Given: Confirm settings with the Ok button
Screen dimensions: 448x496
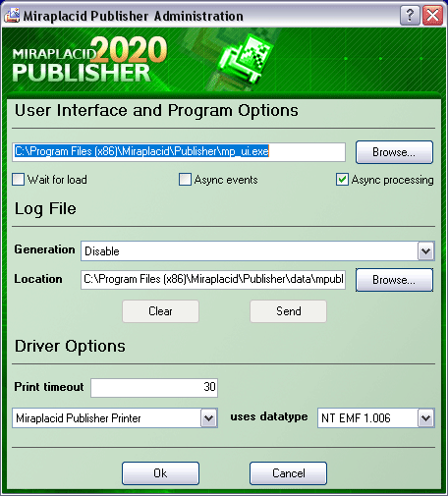Looking at the screenshot, I should click(160, 473).
